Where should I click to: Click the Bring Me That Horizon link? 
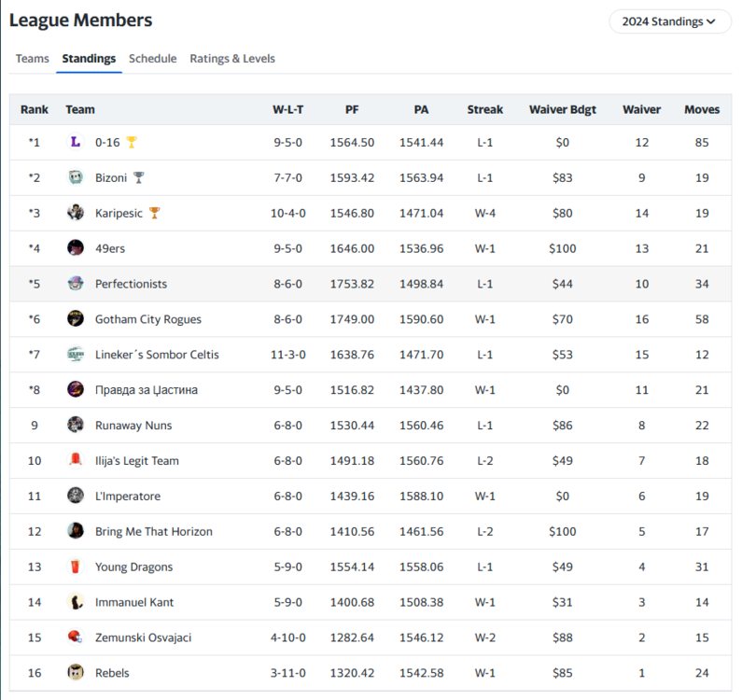click(154, 532)
